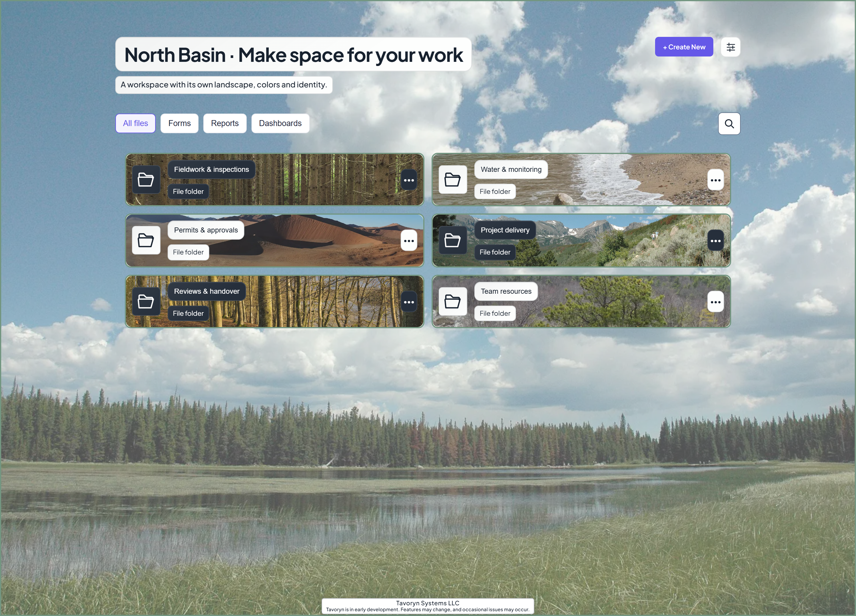Click the Permits & approvals folder icon
The width and height of the screenshot is (856, 616).
coord(146,241)
